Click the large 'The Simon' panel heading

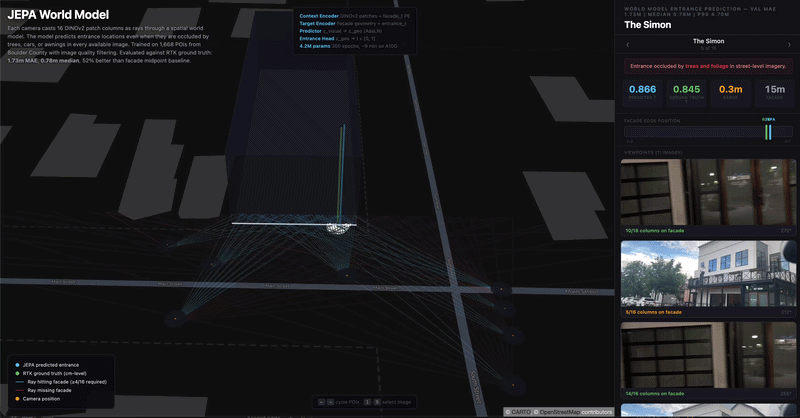(x=647, y=24)
